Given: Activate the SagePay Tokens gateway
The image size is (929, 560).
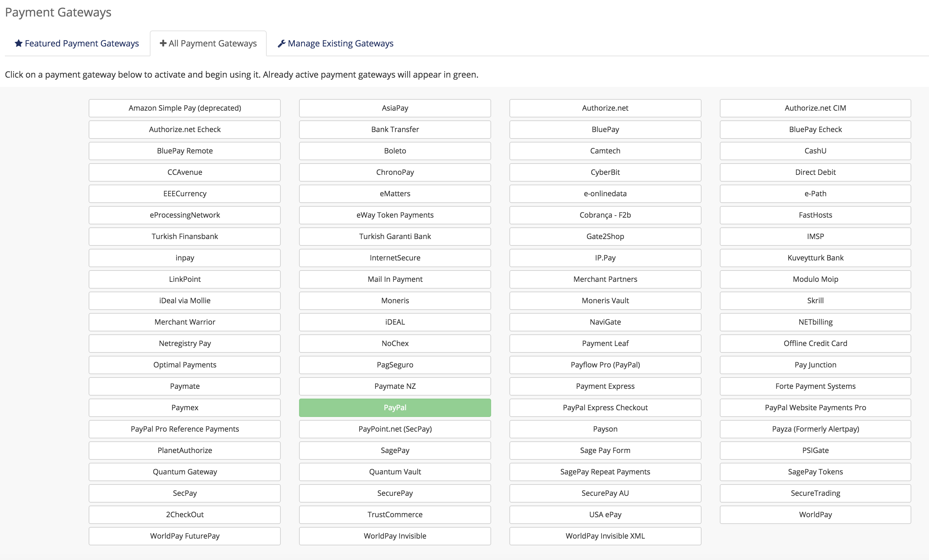Looking at the screenshot, I should pos(815,471).
